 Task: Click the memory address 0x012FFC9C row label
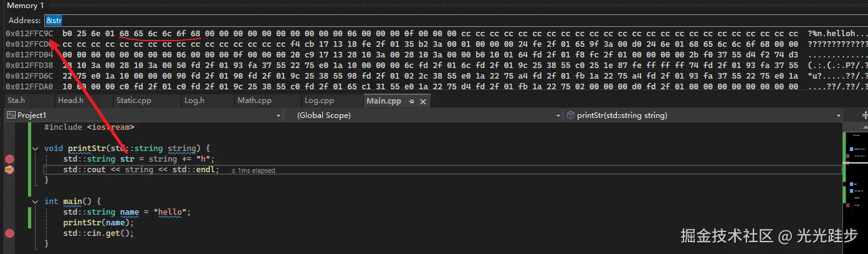(x=29, y=33)
